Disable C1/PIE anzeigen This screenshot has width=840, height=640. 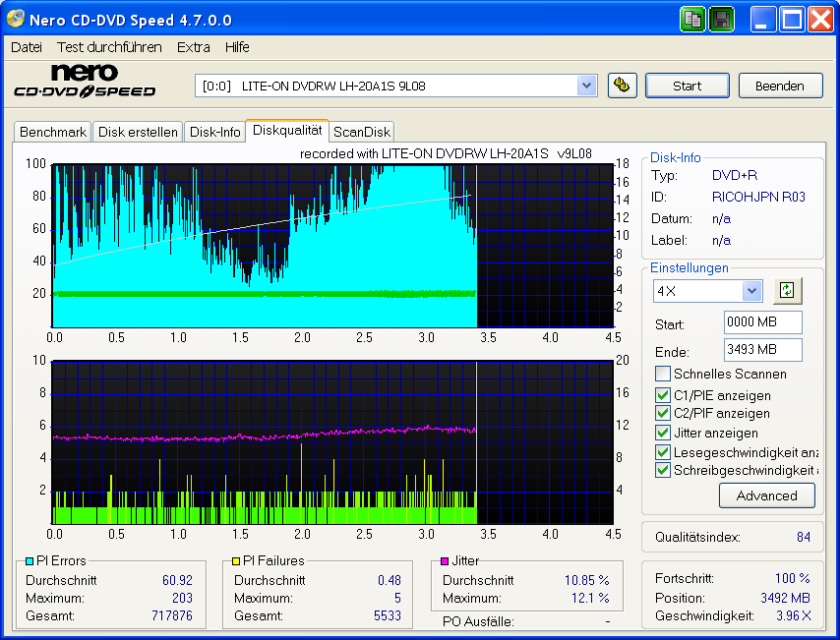[663, 395]
